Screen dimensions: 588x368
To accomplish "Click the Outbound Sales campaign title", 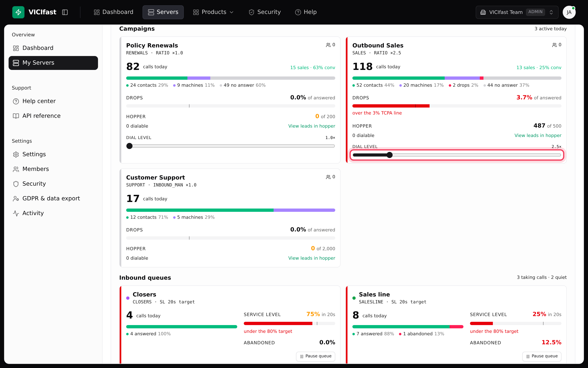I will [378, 46].
